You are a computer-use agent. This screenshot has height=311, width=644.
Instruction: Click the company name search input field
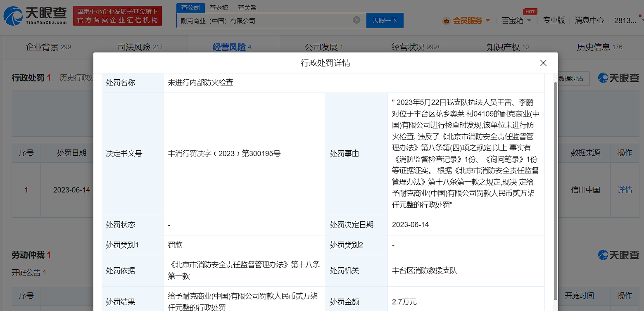[x=264, y=20]
